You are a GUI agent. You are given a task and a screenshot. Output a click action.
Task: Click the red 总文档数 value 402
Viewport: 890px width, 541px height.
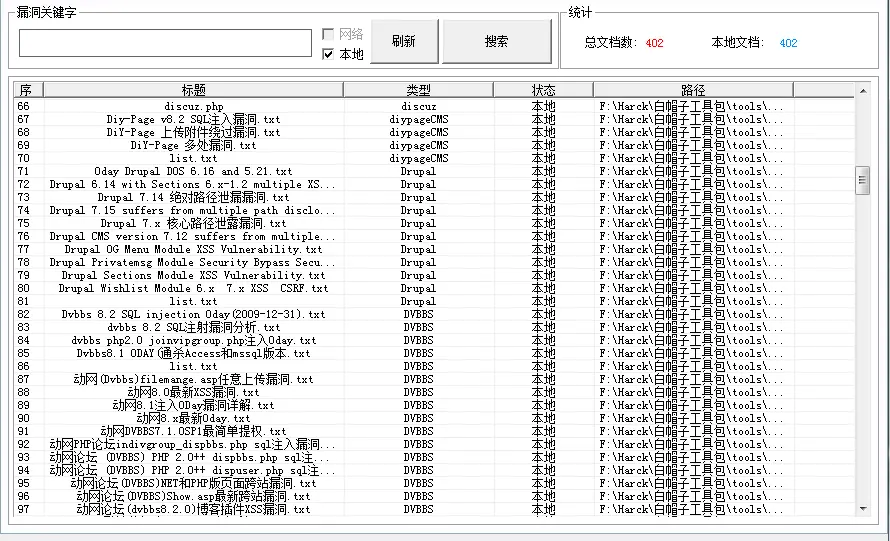(x=654, y=43)
